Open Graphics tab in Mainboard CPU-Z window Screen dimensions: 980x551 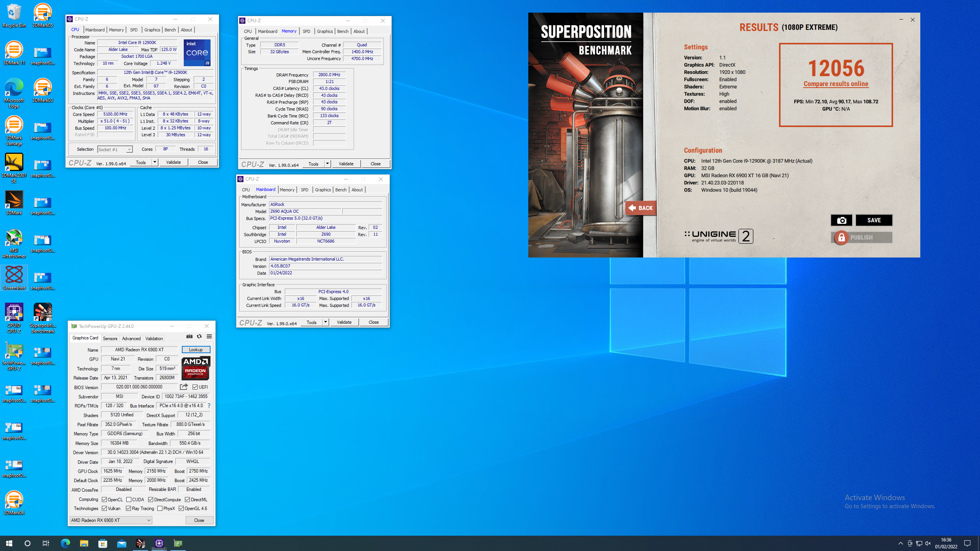tap(323, 190)
